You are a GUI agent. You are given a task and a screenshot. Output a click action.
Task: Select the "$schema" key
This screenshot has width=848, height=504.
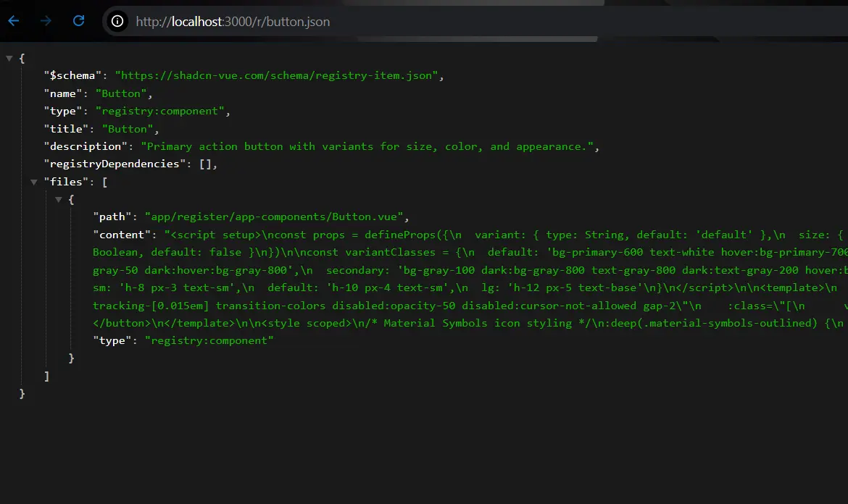coord(73,75)
